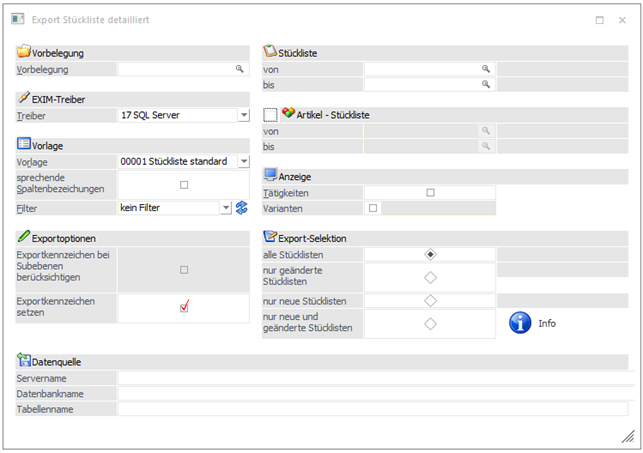The image size is (643, 453).
Task: Expand the Vorlage dropdown
Action: point(243,162)
